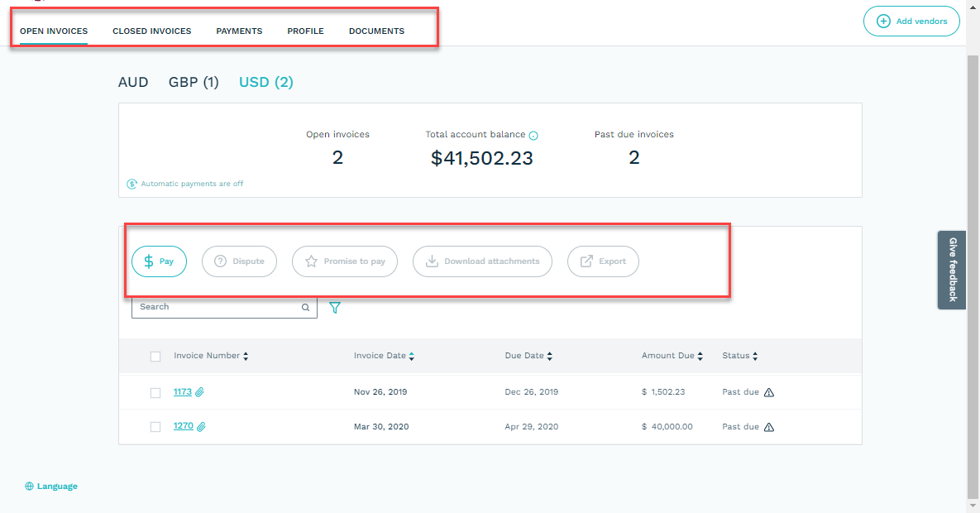Viewport: 980px width, 513px height.
Task: Check the box for invoice 1173
Action: (155, 393)
